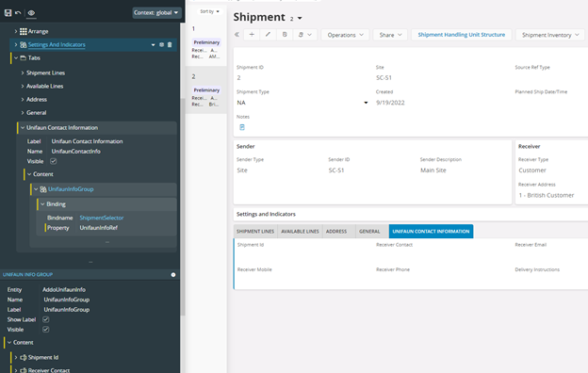
Task: Expand Settings And Indicators node
Action: click(16, 44)
